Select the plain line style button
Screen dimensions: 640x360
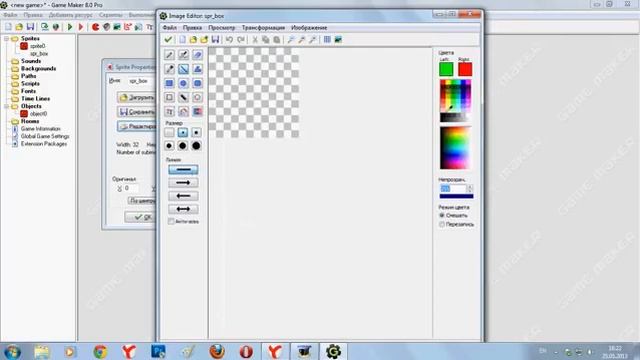[x=183, y=169]
